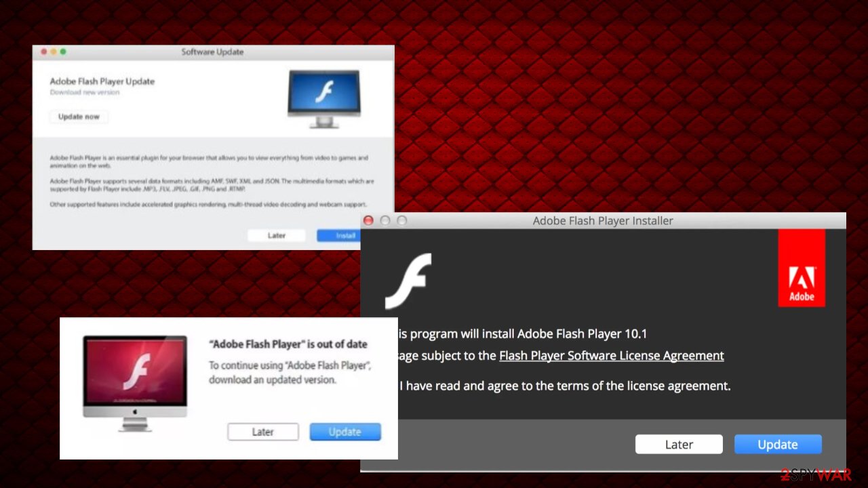Viewport: 868px width, 488px height.
Task: Close the Adobe Flash Player Installer window
Action: pyautogui.click(x=369, y=220)
